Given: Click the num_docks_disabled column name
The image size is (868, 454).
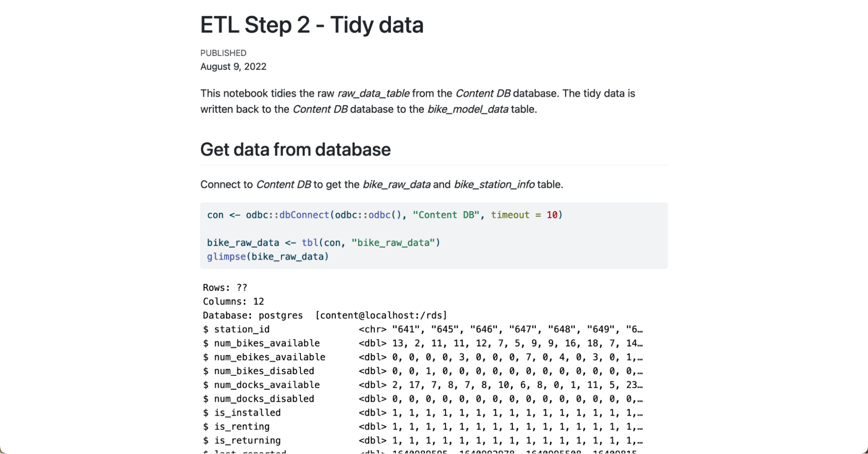Looking at the screenshot, I should (x=264, y=399).
